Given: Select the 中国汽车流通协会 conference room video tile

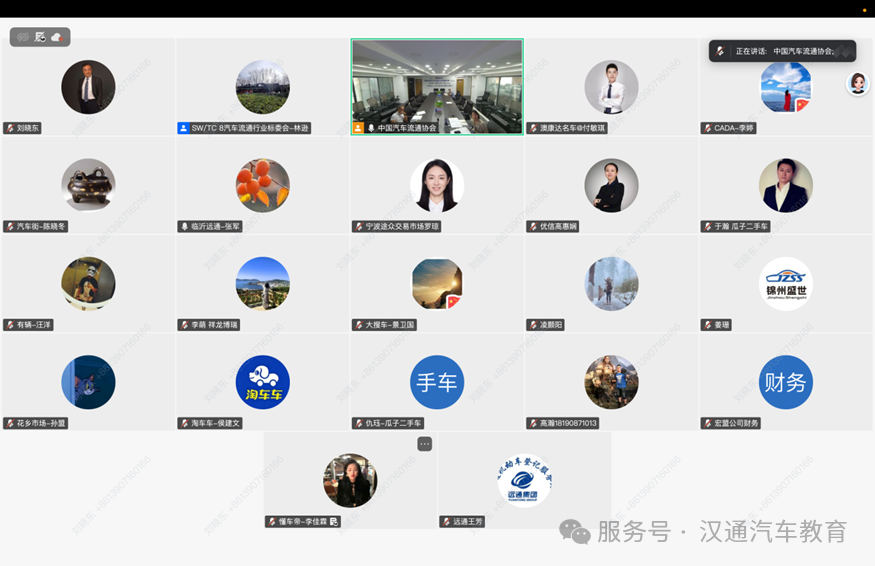Looking at the screenshot, I should click(437, 87).
